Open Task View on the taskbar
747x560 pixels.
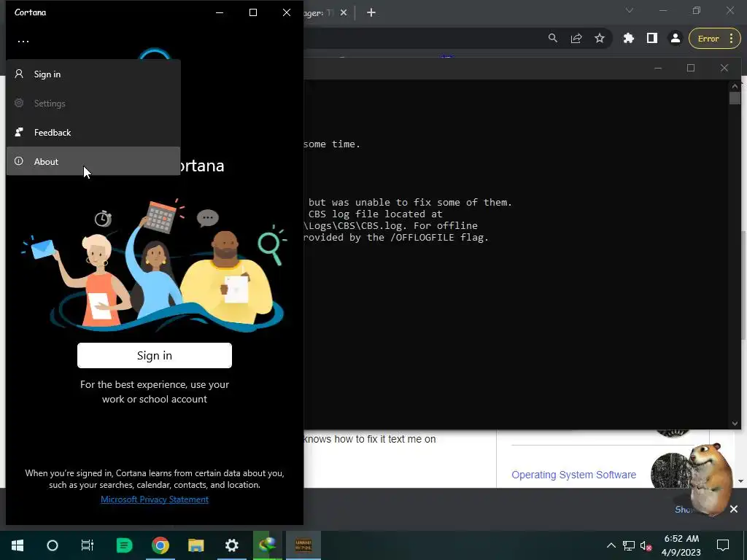[88, 545]
